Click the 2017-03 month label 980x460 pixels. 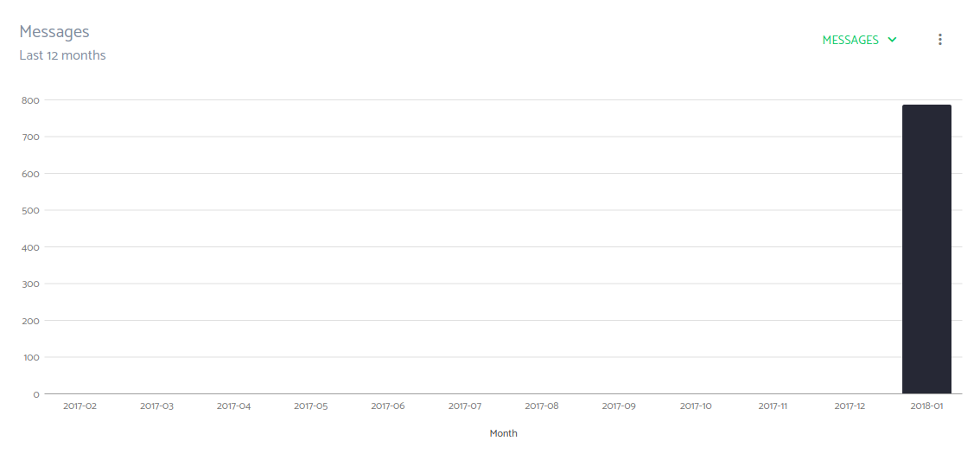(156, 406)
